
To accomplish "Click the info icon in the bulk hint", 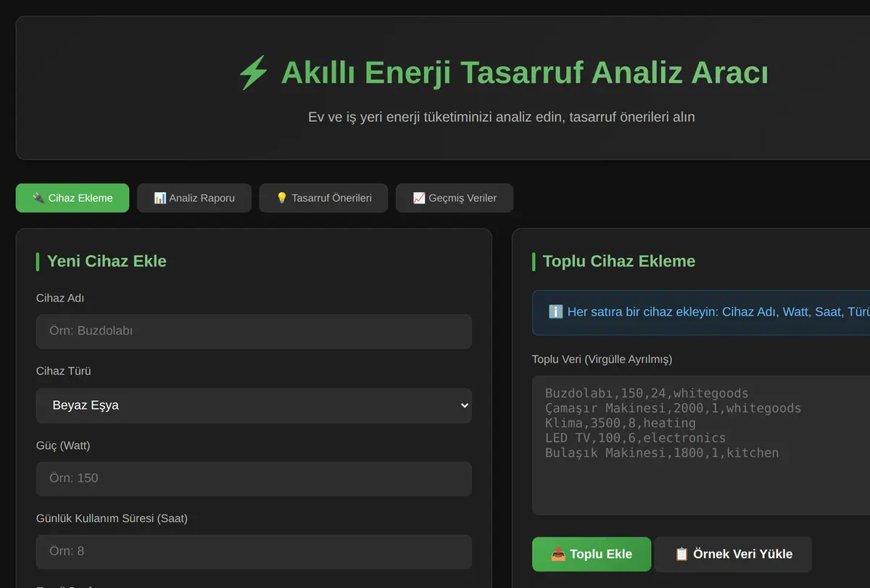I will tap(556, 312).
